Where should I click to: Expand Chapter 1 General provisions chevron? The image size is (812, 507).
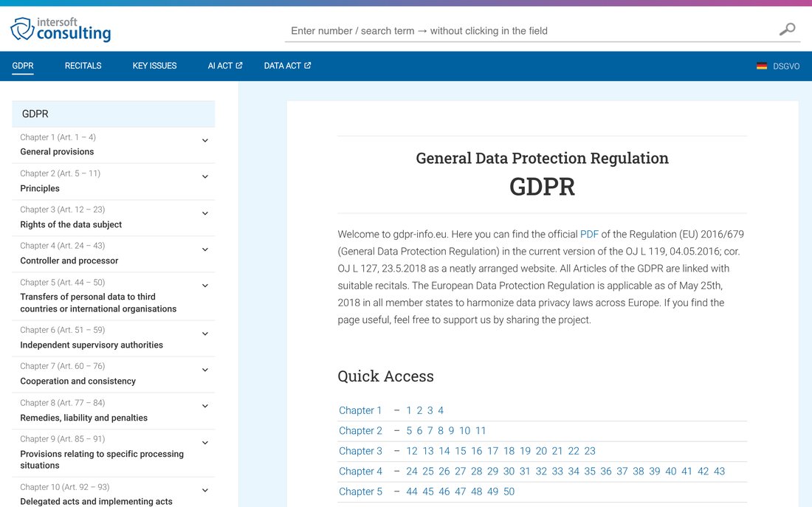coord(205,140)
